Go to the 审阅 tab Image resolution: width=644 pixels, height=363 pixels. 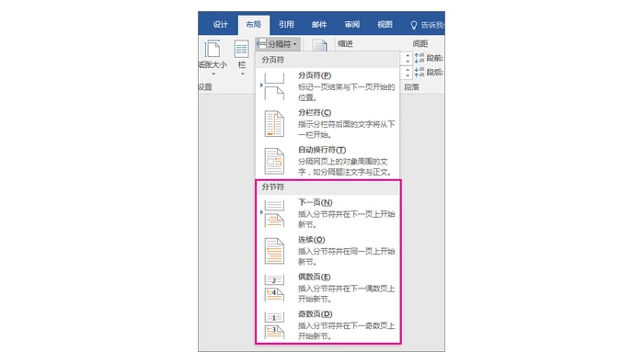pos(352,25)
